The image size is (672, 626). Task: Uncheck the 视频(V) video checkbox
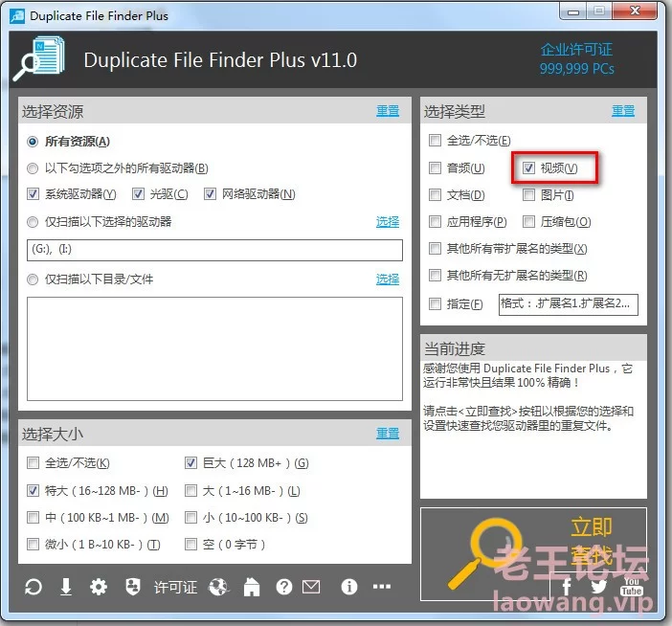click(528, 168)
